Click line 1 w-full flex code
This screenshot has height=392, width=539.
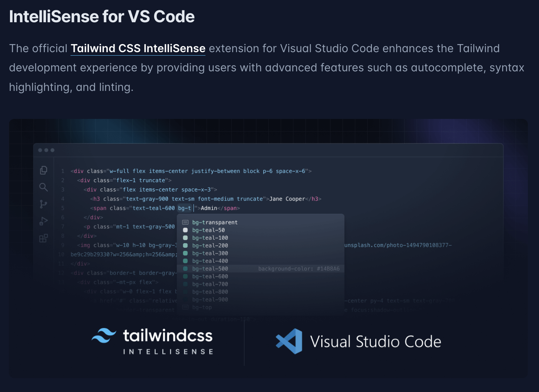click(x=191, y=171)
